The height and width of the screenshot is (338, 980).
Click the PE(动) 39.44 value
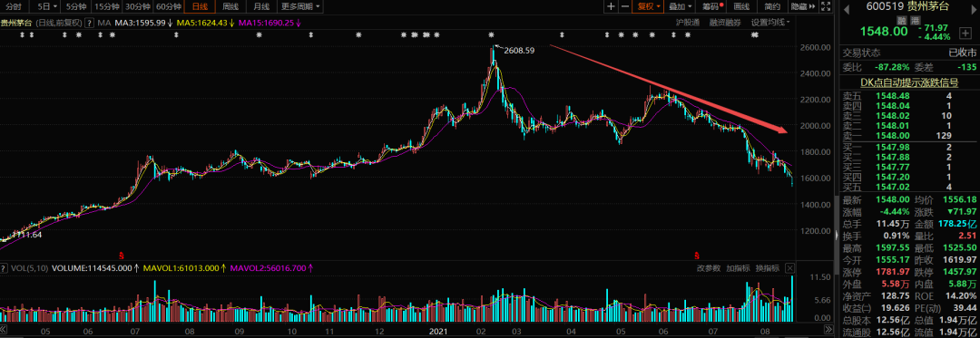[964, 307]
